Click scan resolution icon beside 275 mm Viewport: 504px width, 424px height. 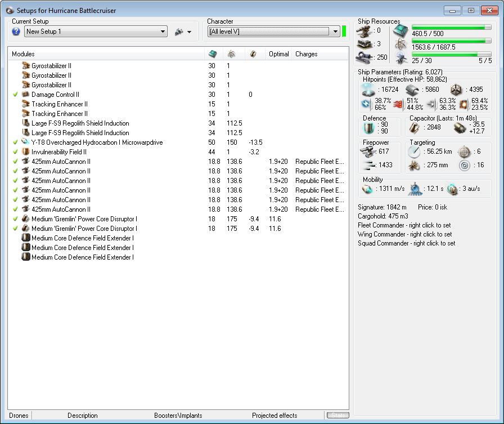tap(414, 166)
